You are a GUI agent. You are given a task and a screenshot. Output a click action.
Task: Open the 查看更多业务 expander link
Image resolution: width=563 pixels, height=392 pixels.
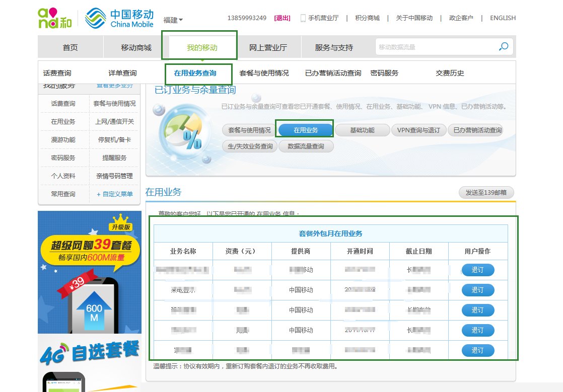(115, 85)
